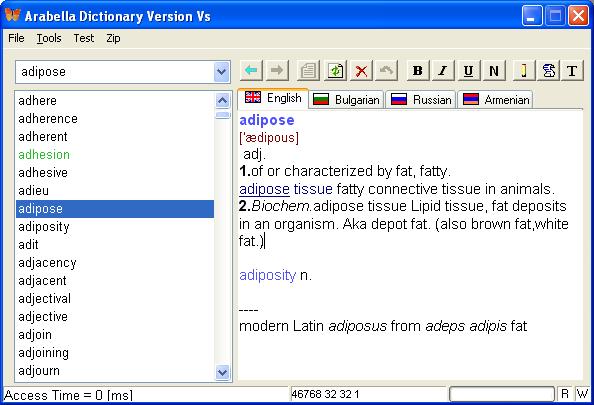Open the Test menu

(84, 38)
